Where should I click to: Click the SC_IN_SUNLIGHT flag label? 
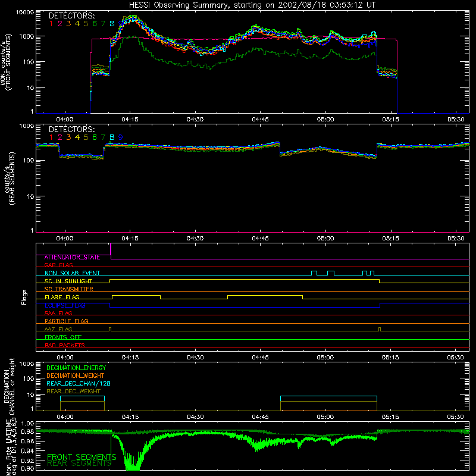point(68,281)
